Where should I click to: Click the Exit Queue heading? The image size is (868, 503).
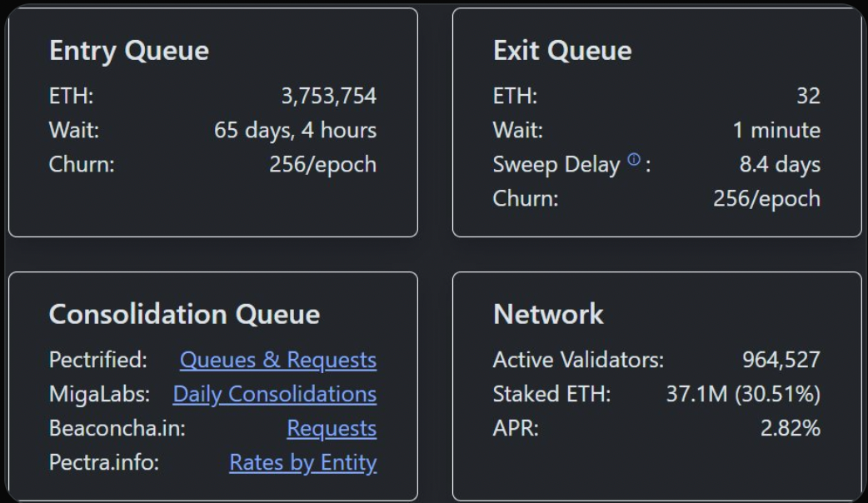(x=562, y=51)
